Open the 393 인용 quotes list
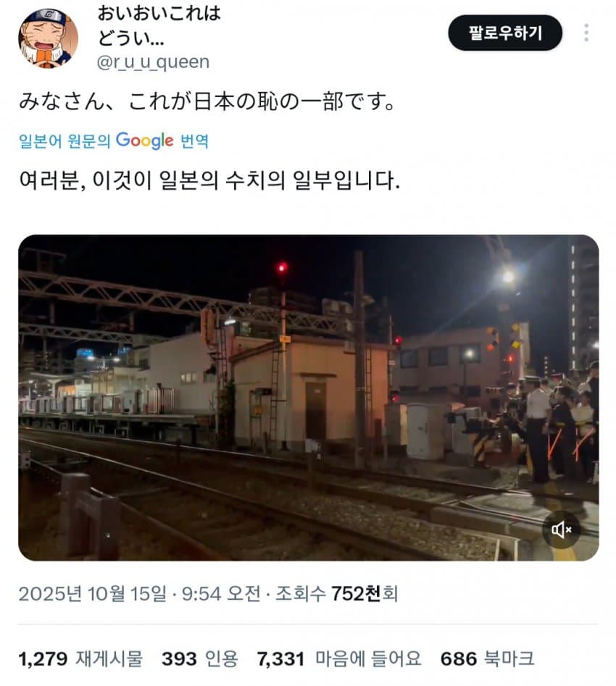Image resolution: width=616 pixels, height=686 pixels. 199,659
